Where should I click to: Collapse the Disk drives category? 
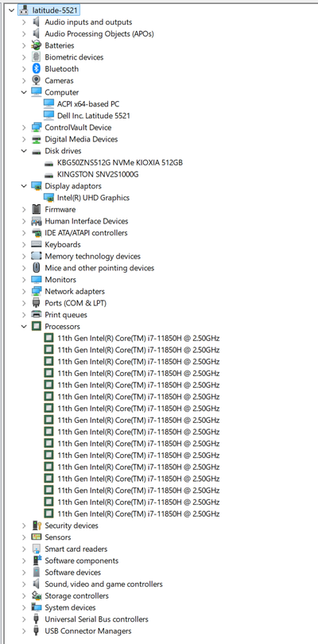(24, 151)
